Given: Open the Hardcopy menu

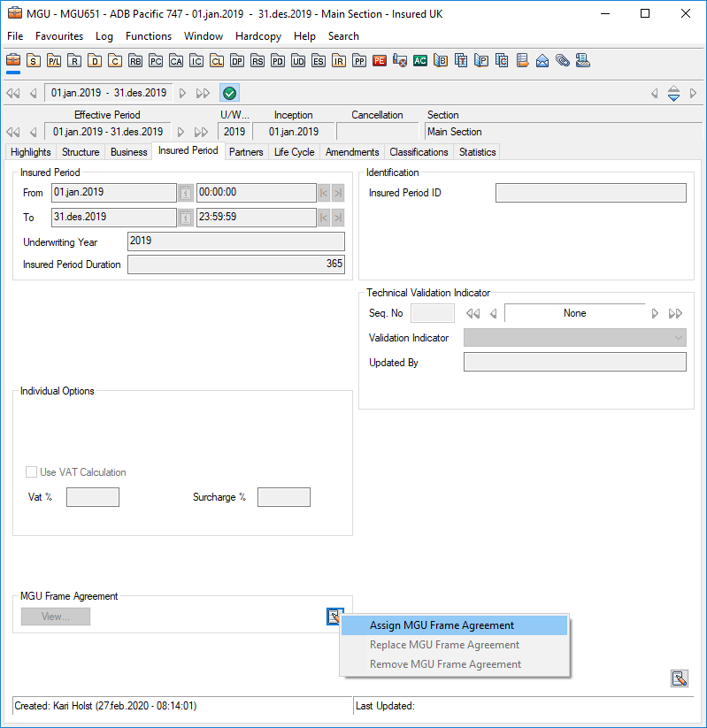Looking at the screenshot, I should pos(258,36).
